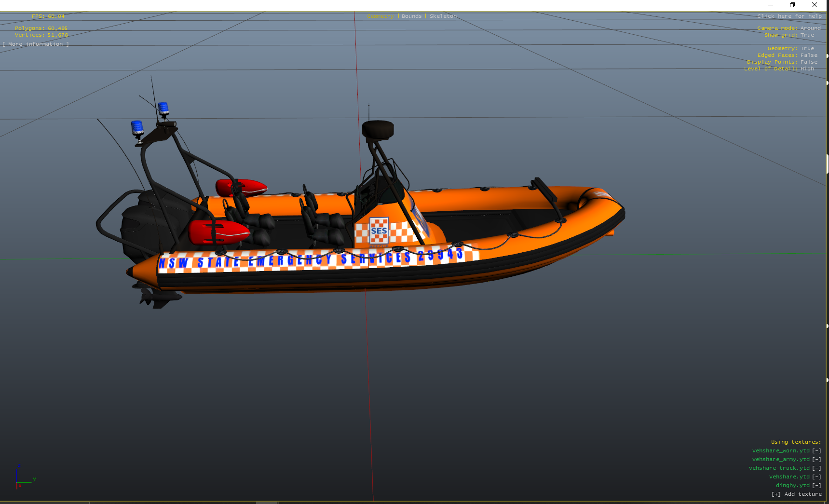Enable the Display Points option

809,62
